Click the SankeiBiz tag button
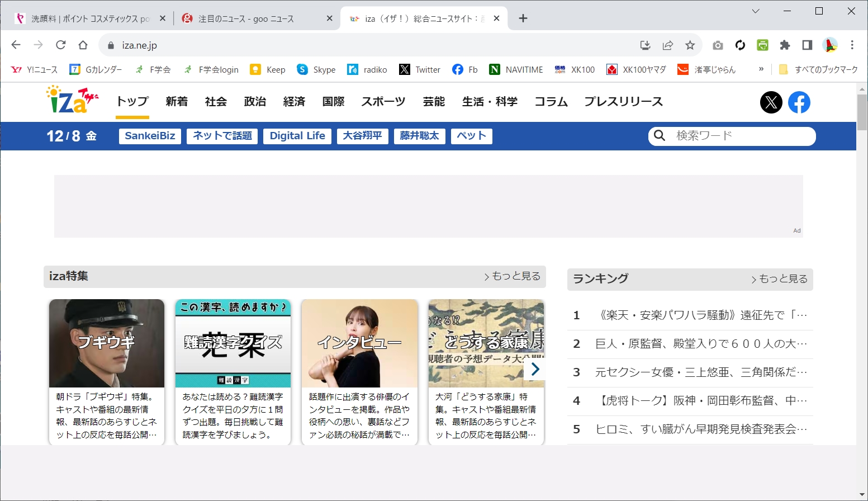 coord(150,136)
